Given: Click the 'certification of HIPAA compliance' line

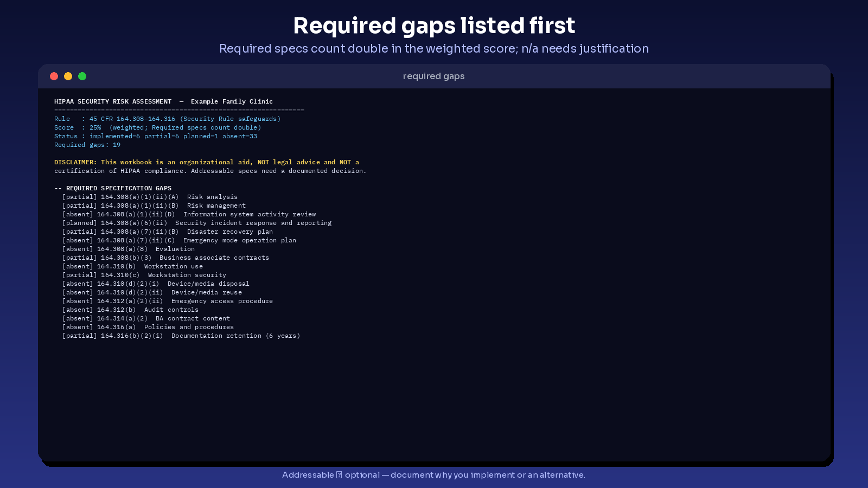Looking at the screenshot, I should pyautogui.click(x=210, y=171).
